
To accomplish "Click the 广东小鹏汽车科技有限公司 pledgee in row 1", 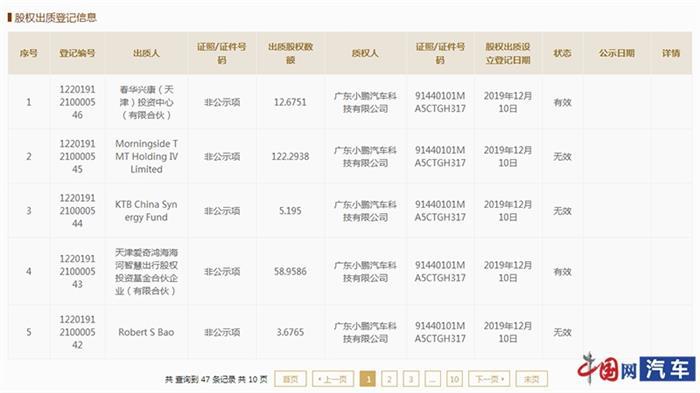I will tap(365, 102).
